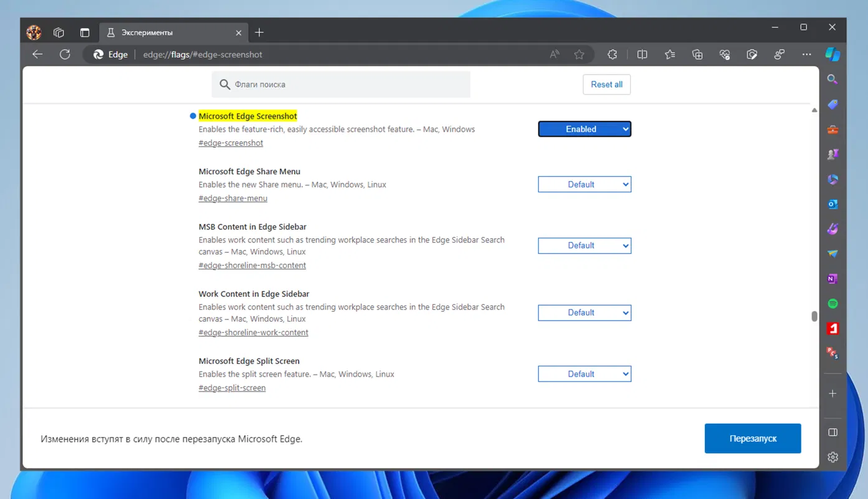Click the Share icon in toolbar

[x=779, y=54]
